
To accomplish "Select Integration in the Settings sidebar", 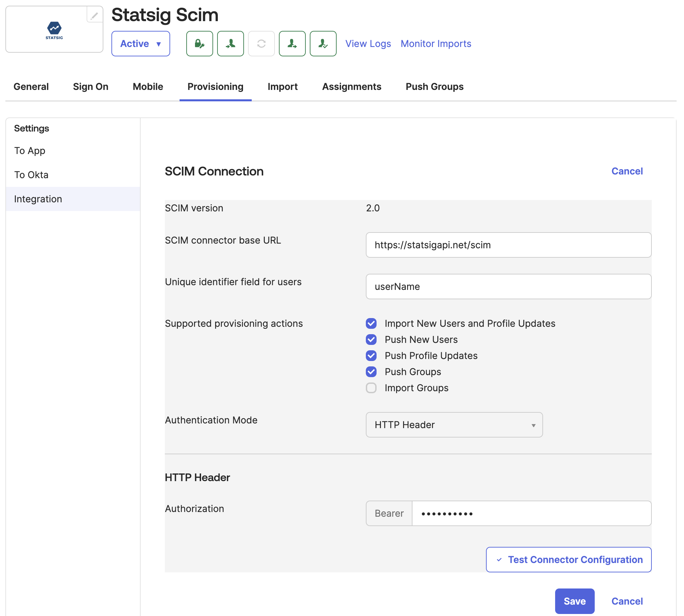I will pos(38,199).
